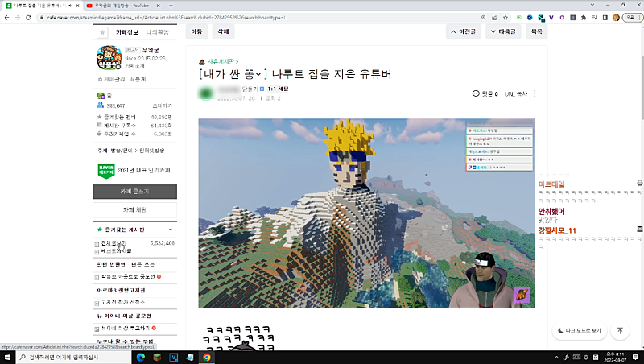
Task: Click the favorite star icon beside 카페정보
Action: (x=102, y=33)
